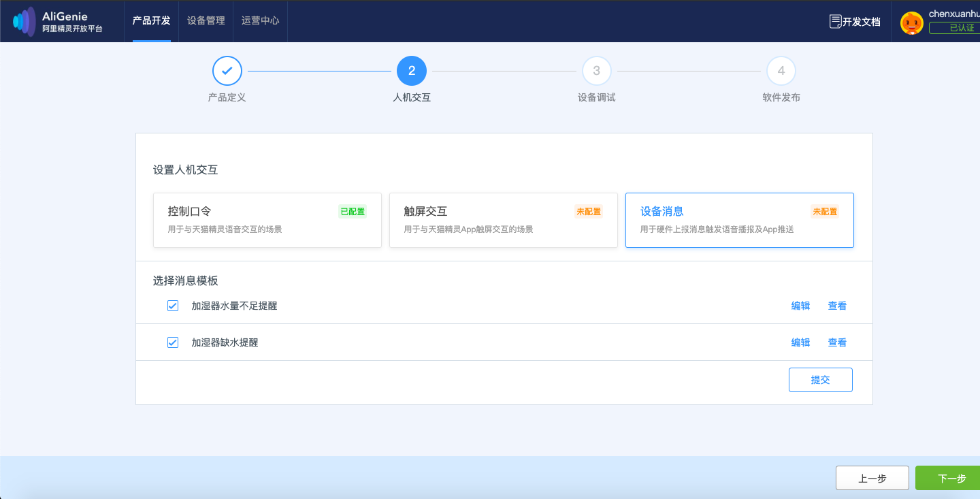Click 未配置 tag on 触屏交互 card
The image size is (980, 499).
pos(589,212)
